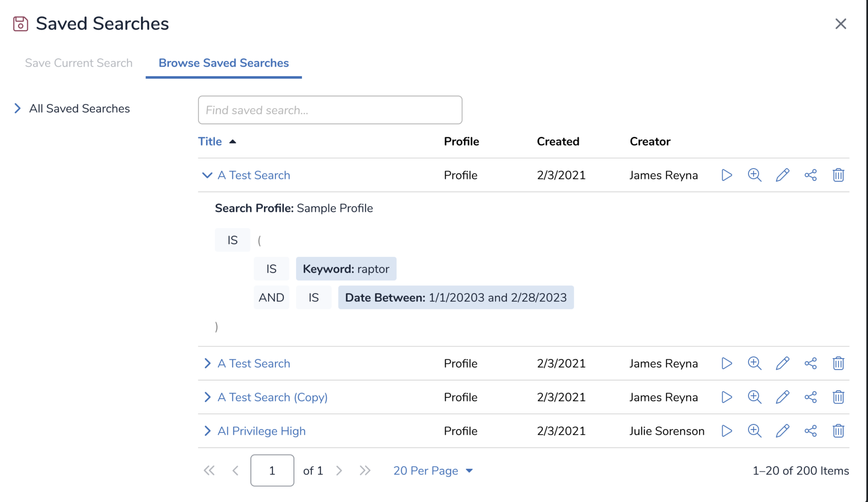Go to the next page arrow

(339, 470)
